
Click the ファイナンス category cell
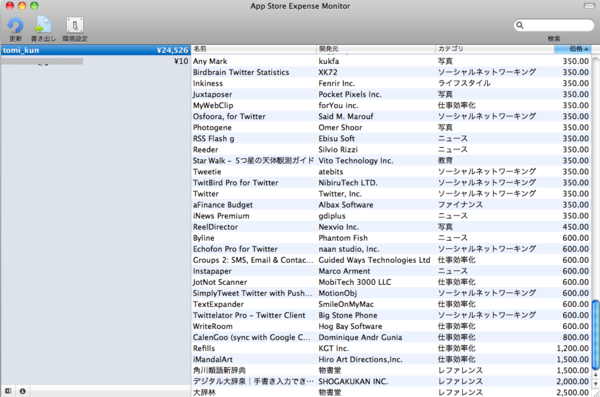point(460,205)
